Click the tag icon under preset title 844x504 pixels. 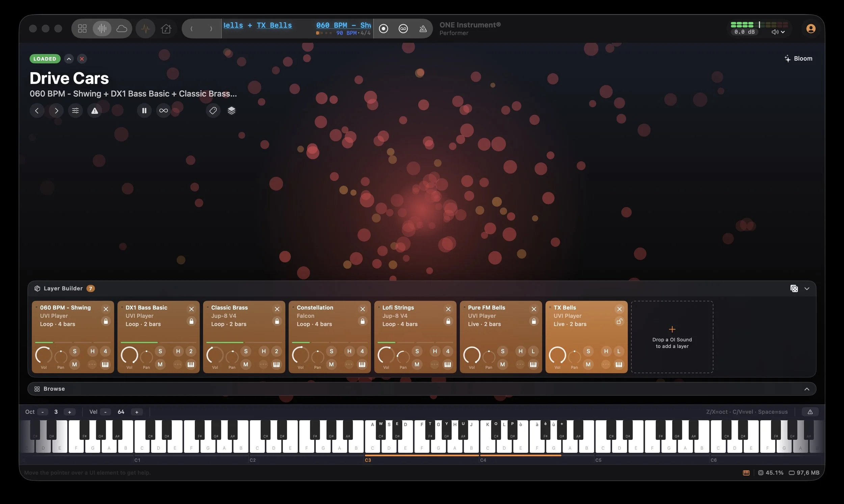tap(213, 110)
